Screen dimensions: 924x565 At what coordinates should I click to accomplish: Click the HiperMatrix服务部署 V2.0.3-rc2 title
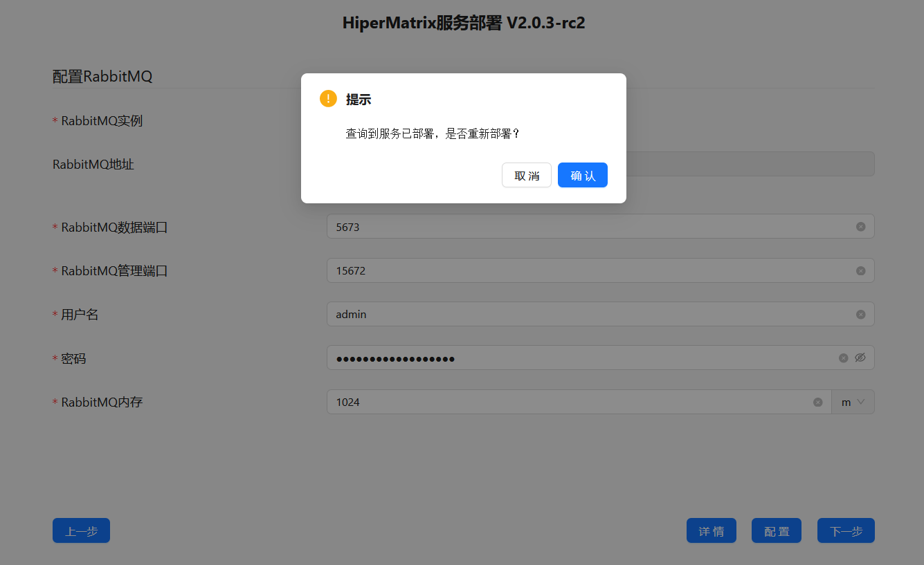(464, 23)
